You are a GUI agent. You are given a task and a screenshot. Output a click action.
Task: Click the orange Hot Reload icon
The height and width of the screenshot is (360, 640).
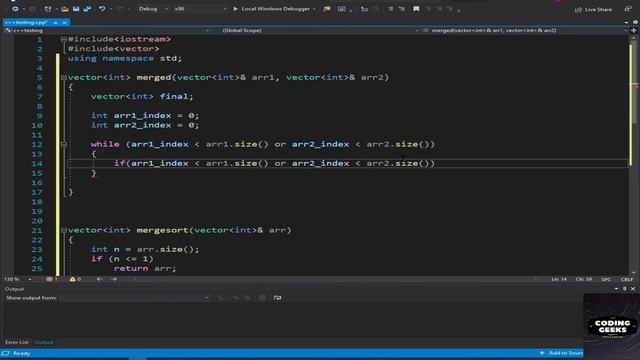click(x=327, y=9)
